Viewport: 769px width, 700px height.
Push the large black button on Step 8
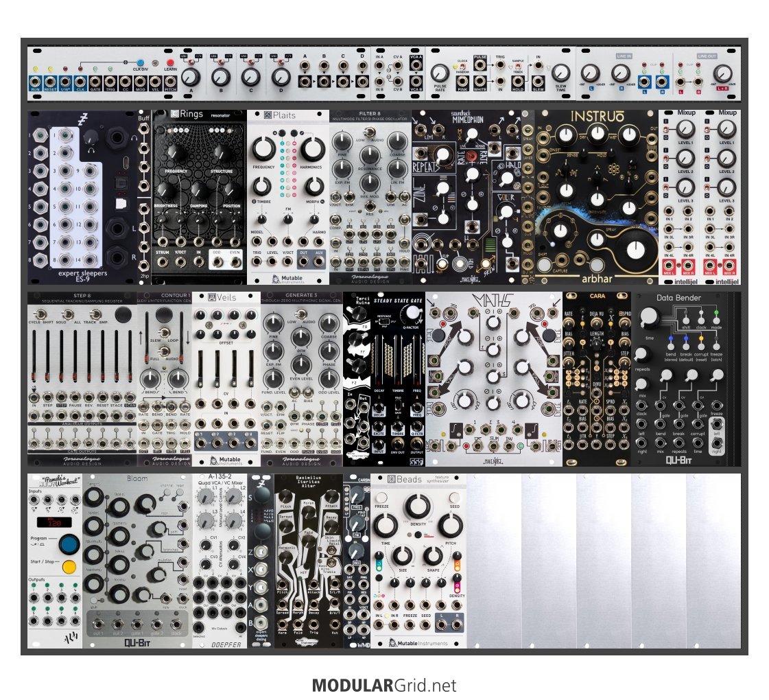pos(123,314)
